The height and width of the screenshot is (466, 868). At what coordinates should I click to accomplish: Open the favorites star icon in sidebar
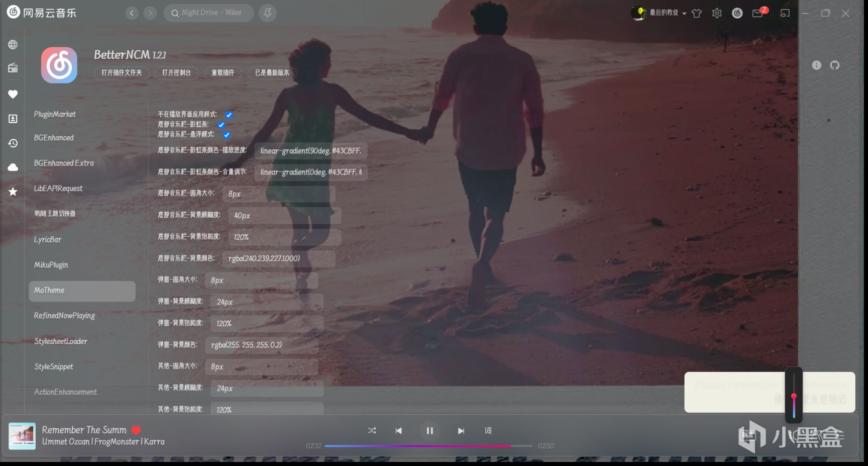pos(13,192)
